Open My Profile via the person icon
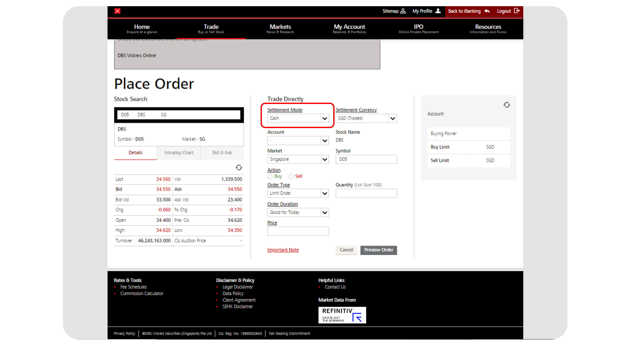This screenshot has height=364, width=632. click(438, 11)
